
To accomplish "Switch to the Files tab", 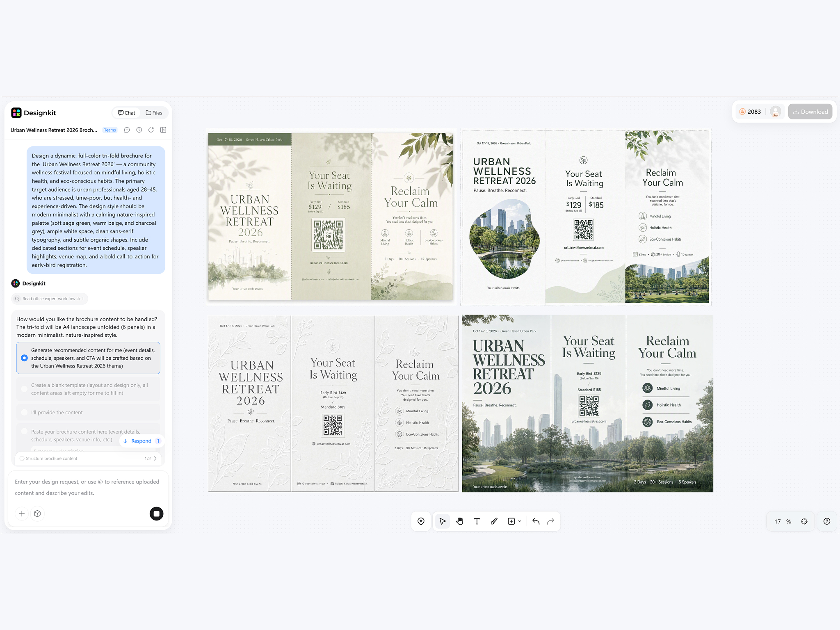I will pyautogui.click(x=154, y=113).
